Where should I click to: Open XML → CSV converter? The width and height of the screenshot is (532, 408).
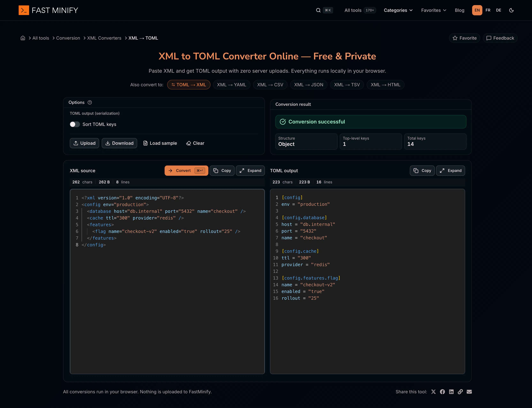pos(270,85)
